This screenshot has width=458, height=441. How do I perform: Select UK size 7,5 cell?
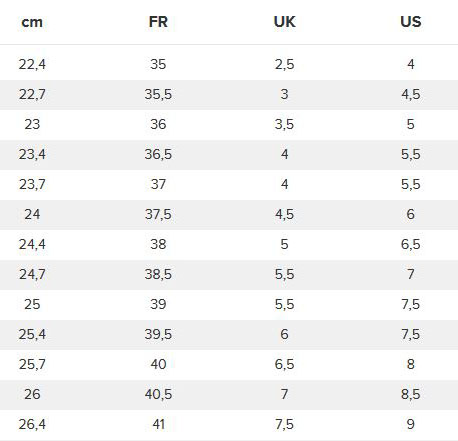[x=284, y=424]
